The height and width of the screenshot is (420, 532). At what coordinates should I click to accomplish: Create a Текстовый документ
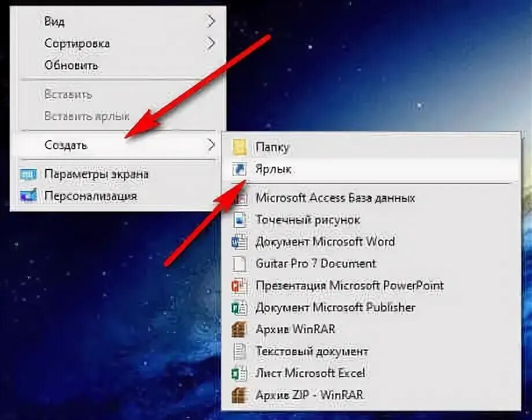coord(371,351)
